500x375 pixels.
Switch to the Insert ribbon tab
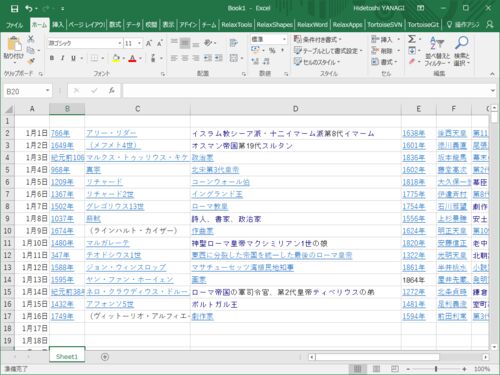[x=58, y=25]
